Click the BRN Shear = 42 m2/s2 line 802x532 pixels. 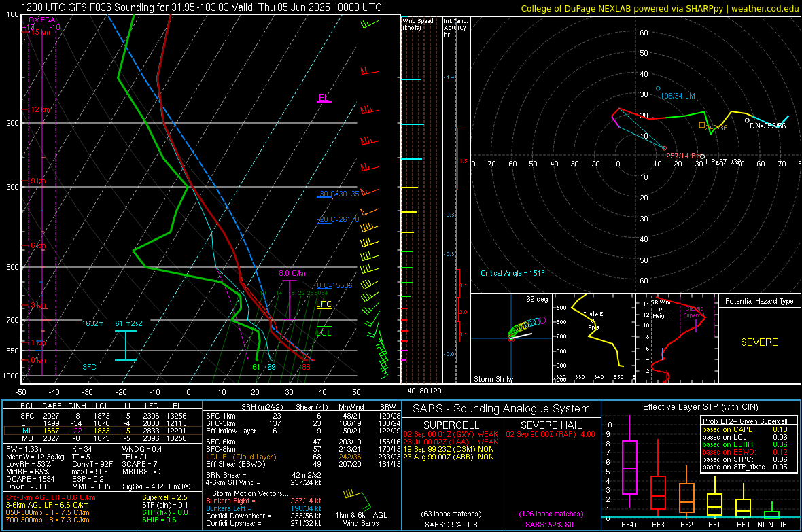pos(264,475)
